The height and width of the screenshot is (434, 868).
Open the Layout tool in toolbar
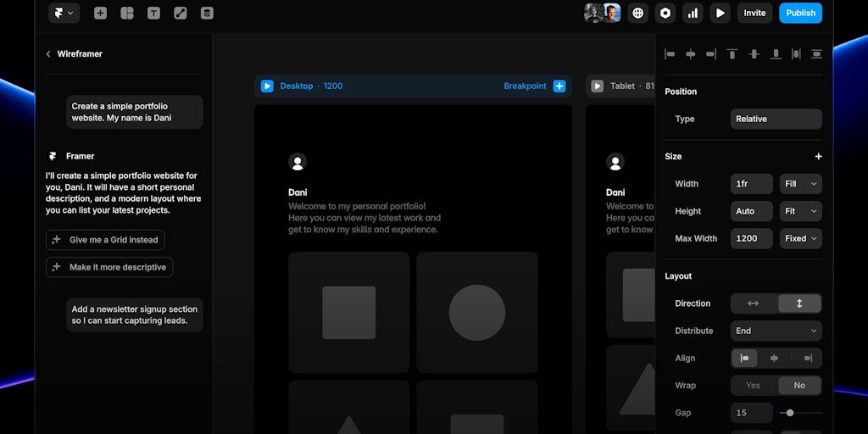[127, 14]
